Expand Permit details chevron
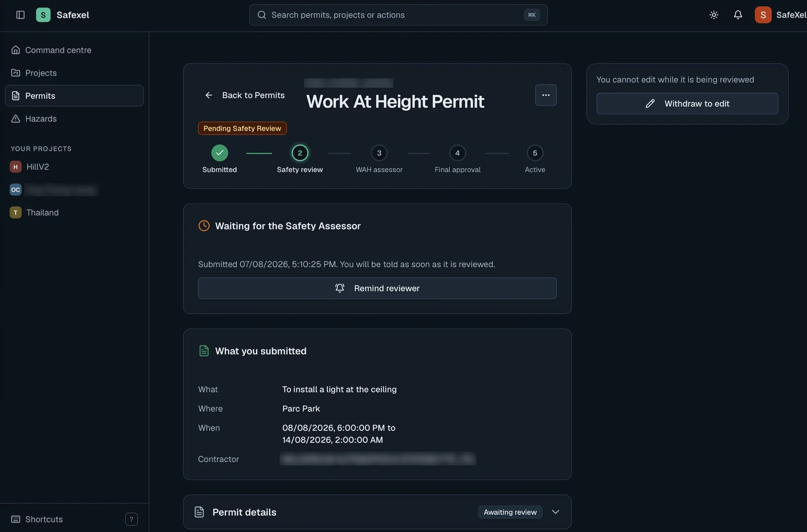This screenshot has height=532, width=807. pyautogui.click(x=555, y=512)
